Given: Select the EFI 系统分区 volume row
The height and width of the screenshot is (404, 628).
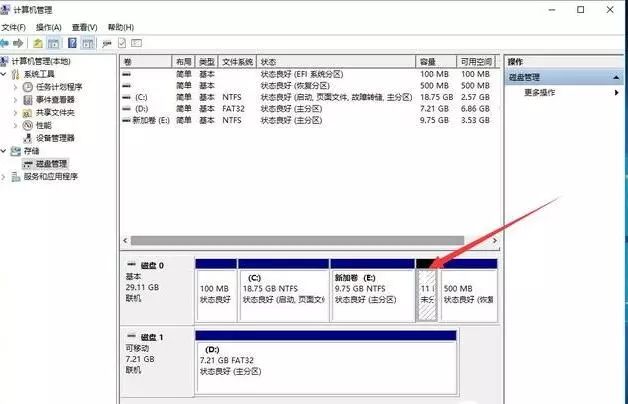Looking at the screenshot, I should tap(309, 74).
